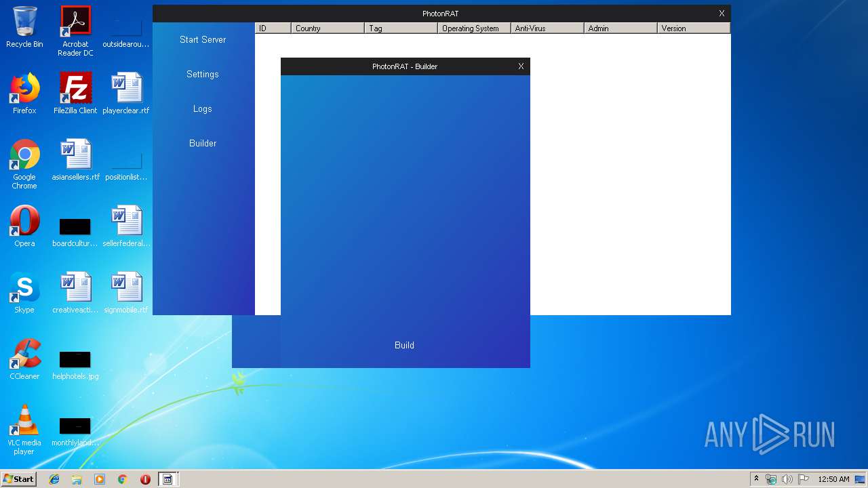Open Chrome from the taskbar
Viewport: 868px width, 488px height.
click(122, 479)
